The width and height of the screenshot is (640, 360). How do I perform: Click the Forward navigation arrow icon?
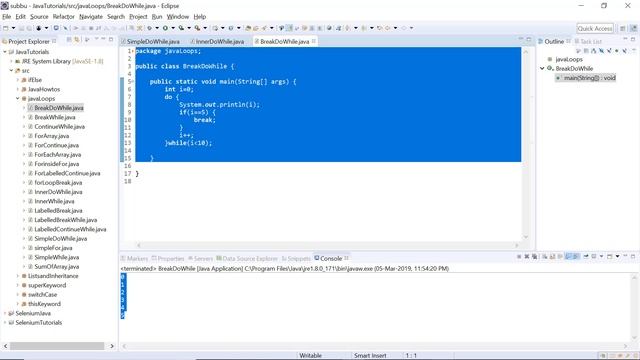pos(404,28)
